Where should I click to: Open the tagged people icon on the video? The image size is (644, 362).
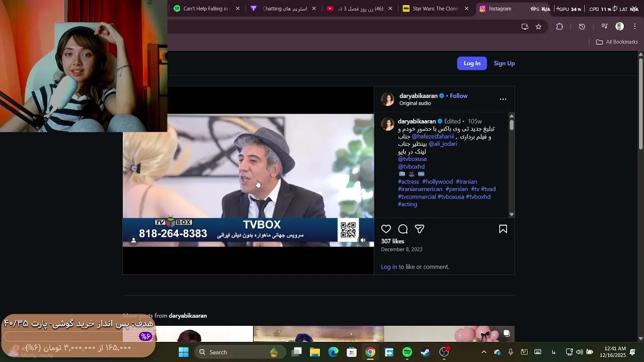[x=133, y=240]
